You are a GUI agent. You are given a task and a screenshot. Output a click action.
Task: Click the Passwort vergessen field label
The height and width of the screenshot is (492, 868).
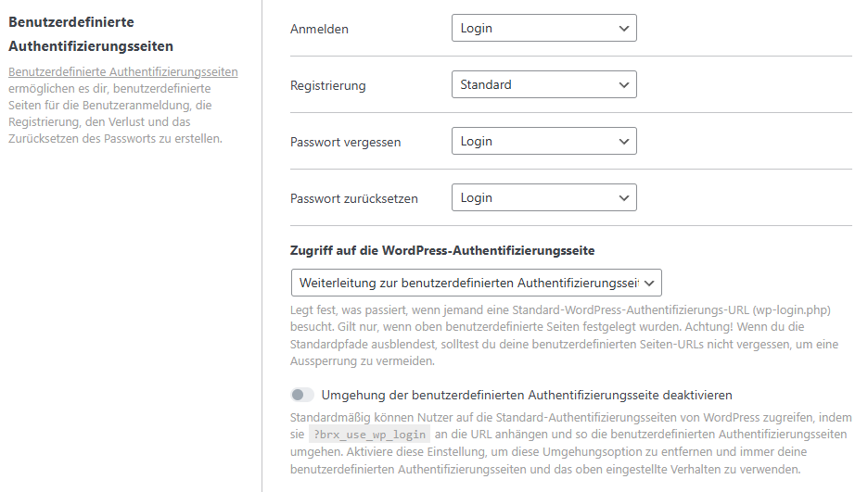346,143
